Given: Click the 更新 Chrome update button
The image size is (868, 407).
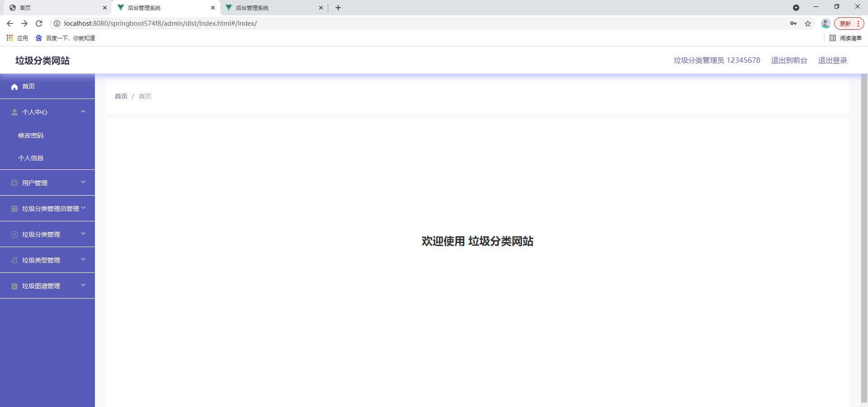Looking at the screenshot, I should click(x=849, y=23).
